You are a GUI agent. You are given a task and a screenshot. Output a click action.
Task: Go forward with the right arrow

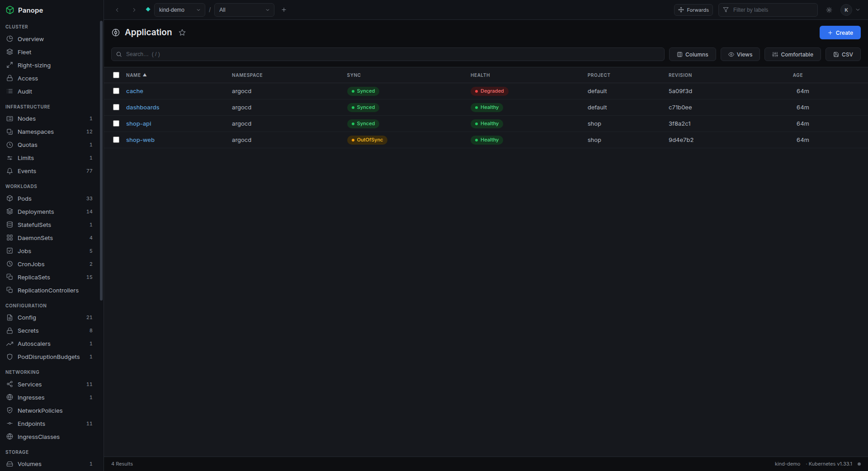tap(134, 10)
